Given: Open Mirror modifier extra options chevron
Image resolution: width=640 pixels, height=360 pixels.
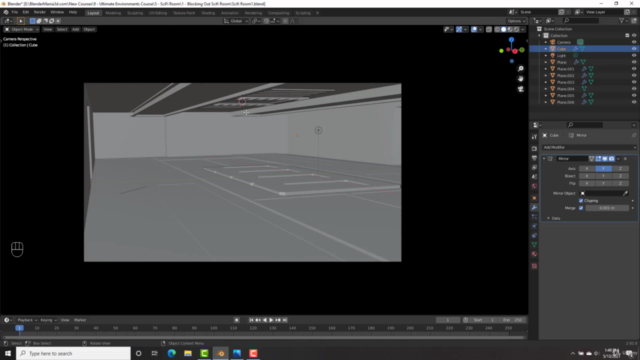Looking at the screenshot, I should tap(618, 158).
